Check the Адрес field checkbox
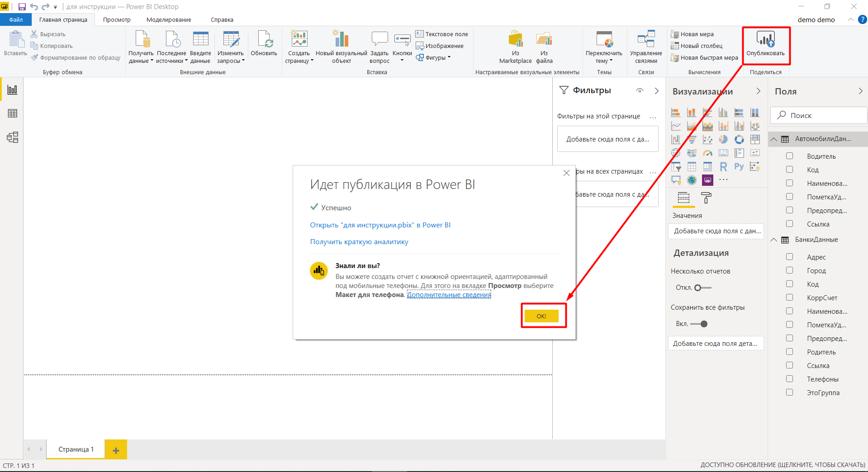The image size is (868, 472). (789, 257)
